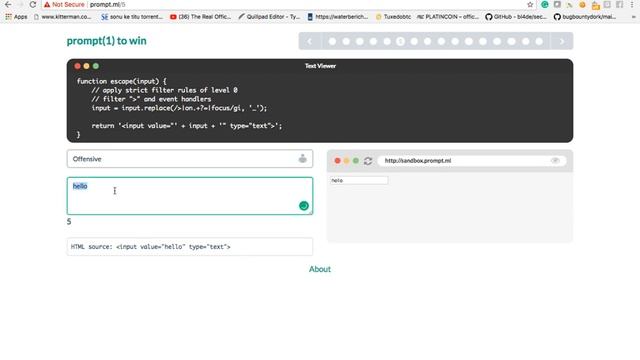640x360 pixels.
Task: Go to the next level with right chevron
Action: 562,41
